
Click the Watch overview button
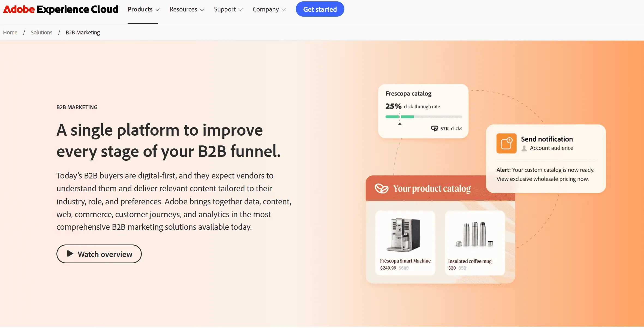coord(99,254)
